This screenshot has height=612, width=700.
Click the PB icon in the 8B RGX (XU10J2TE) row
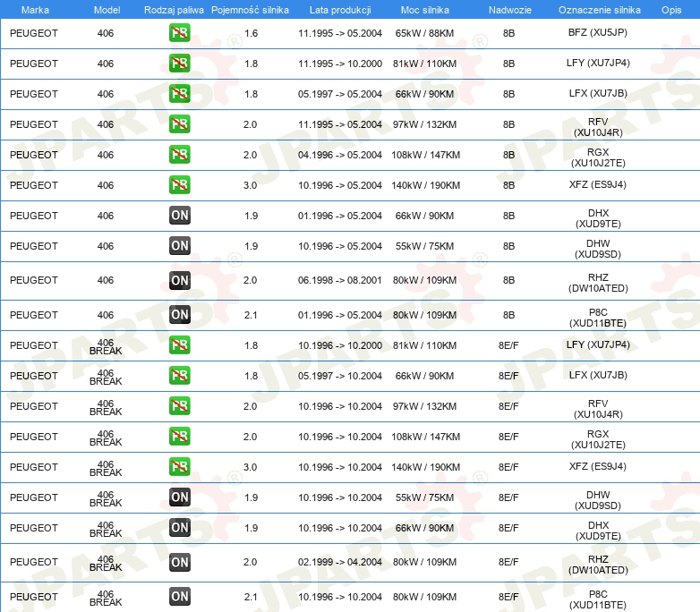click(x=179, y=155)
